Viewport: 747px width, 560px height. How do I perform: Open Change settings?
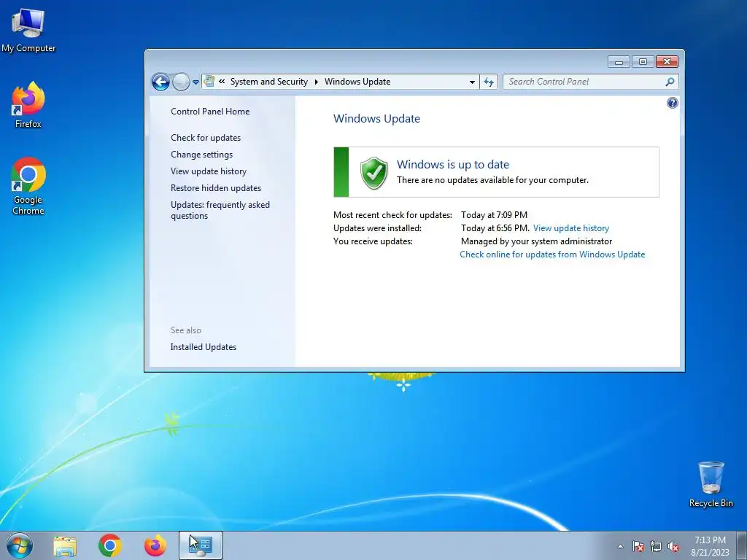[202, 155]
